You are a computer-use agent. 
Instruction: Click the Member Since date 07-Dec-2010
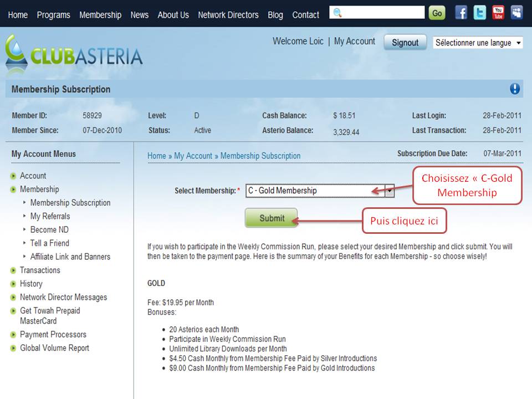[x=102, y=130]
